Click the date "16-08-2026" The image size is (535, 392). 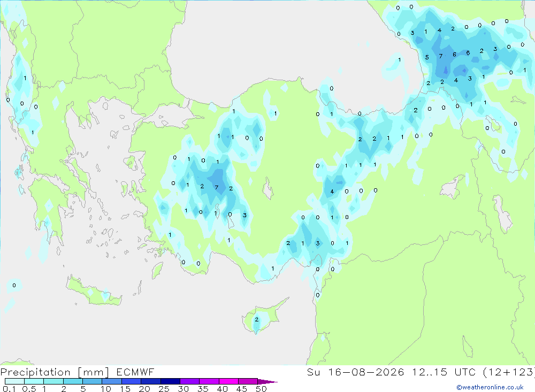point(366,372)
